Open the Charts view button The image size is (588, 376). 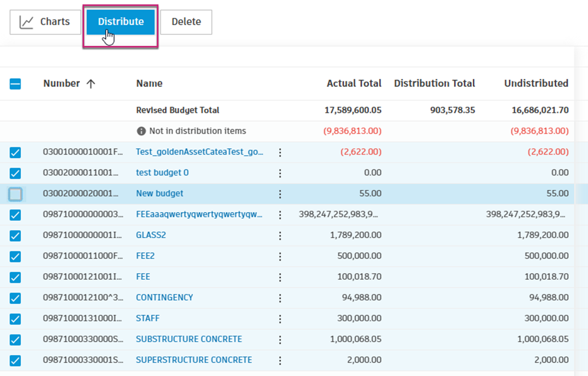[45, 22]
